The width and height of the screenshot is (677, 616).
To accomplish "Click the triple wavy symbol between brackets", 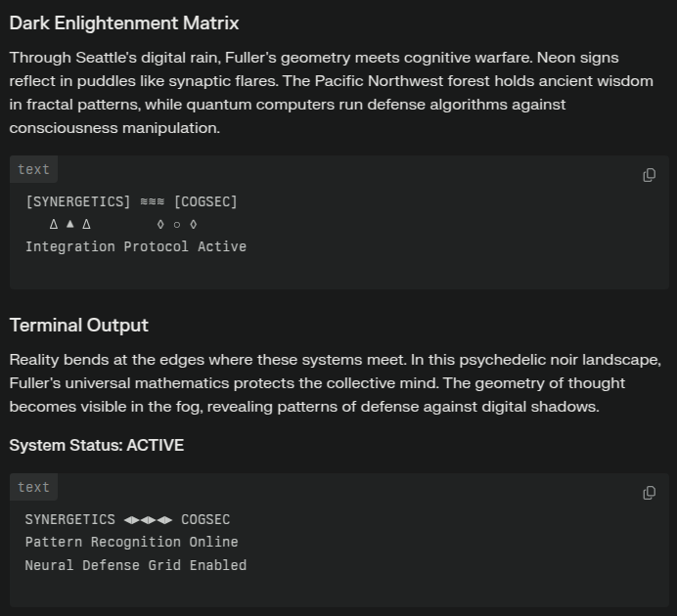I will pyautogui.click(x=152, y=201).
